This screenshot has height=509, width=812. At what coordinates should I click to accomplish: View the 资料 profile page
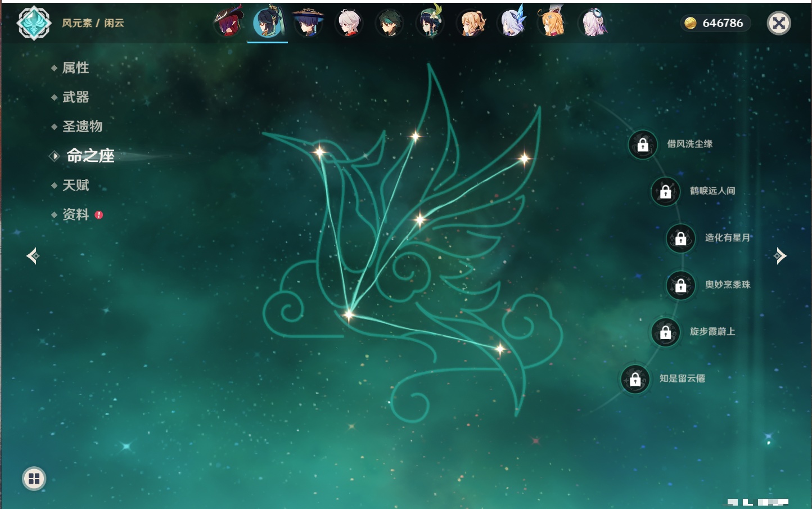(x=75, y=214)
